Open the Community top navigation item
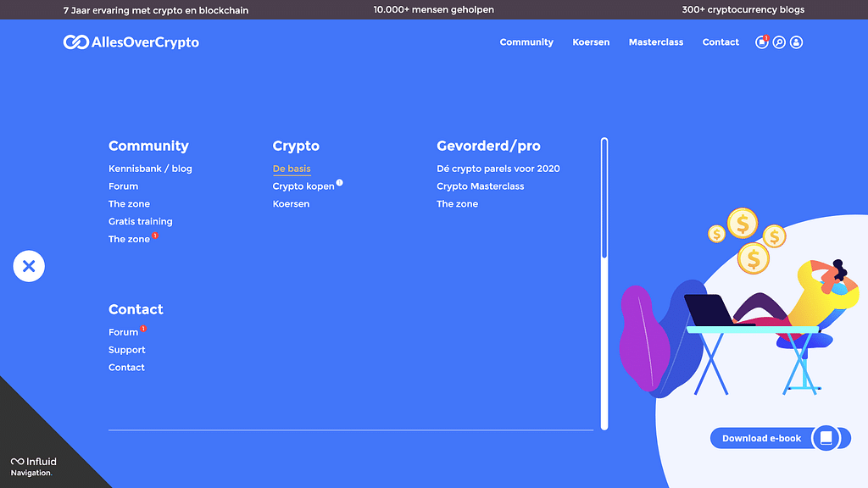The height and width of the screenshot is (488, 868). [x=526, y=42]
